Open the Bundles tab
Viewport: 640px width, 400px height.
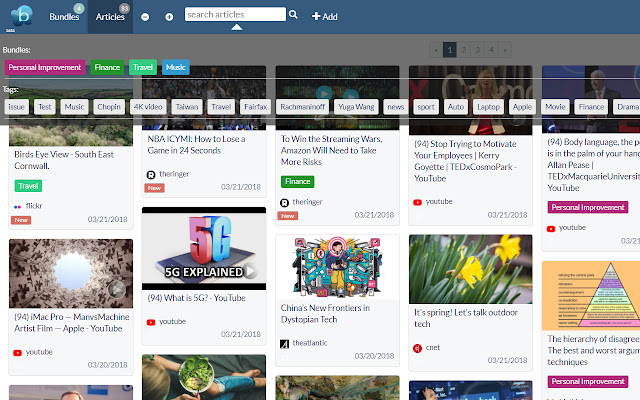[65, 17]
